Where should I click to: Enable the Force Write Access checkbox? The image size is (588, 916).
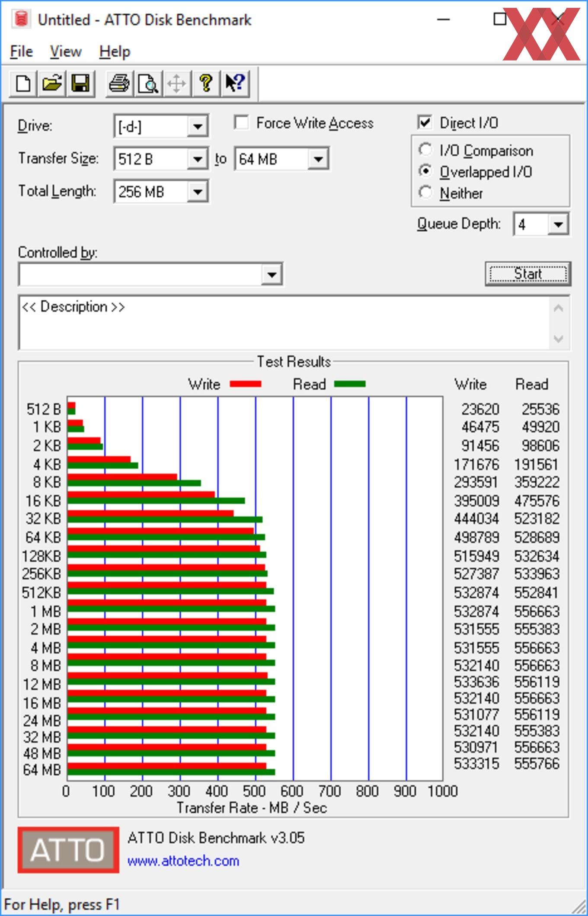pos(241,123)
